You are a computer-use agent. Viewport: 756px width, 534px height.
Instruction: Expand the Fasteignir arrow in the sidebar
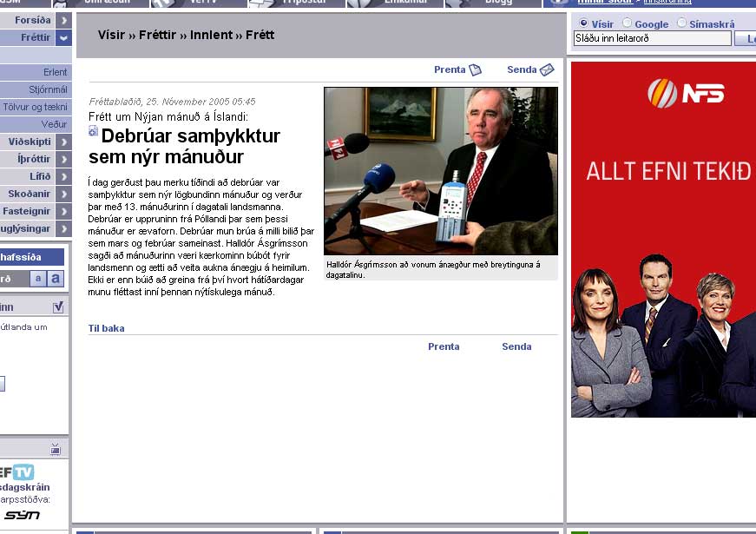point(63,211)
